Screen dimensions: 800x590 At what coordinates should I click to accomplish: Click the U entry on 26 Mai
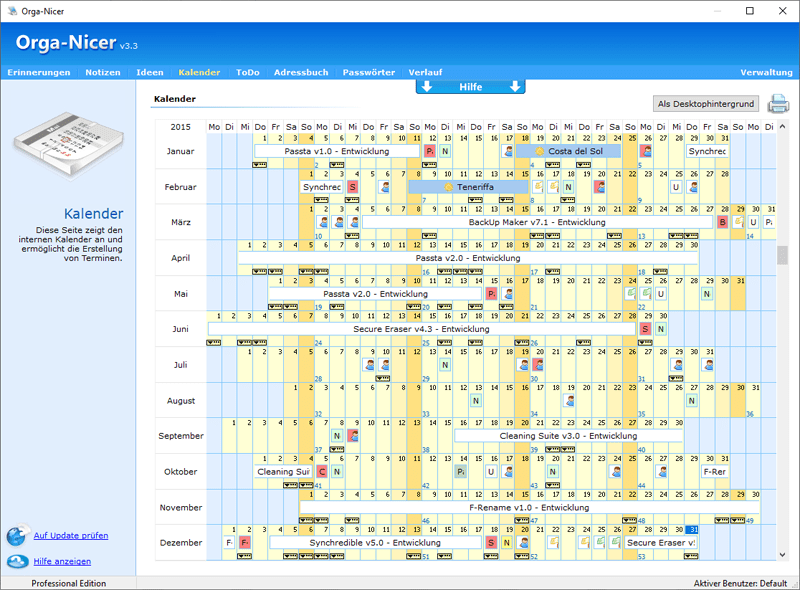[661, 293]
